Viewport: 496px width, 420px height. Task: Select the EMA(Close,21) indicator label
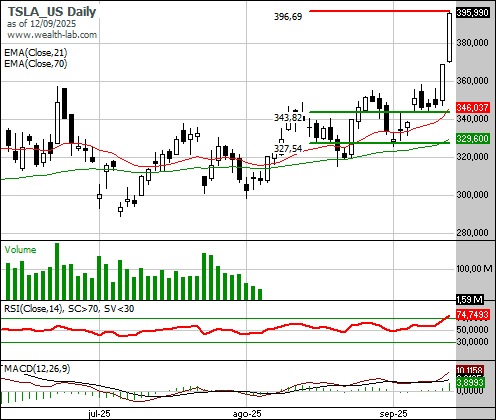pos(36,53)
